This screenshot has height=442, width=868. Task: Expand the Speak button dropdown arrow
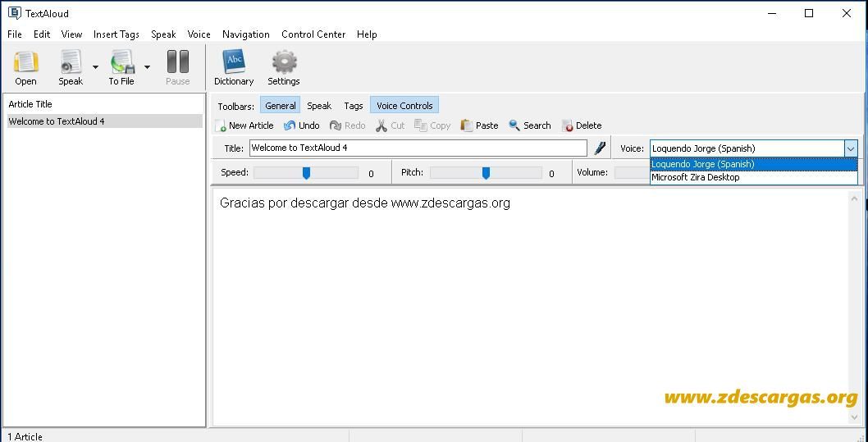95,67
